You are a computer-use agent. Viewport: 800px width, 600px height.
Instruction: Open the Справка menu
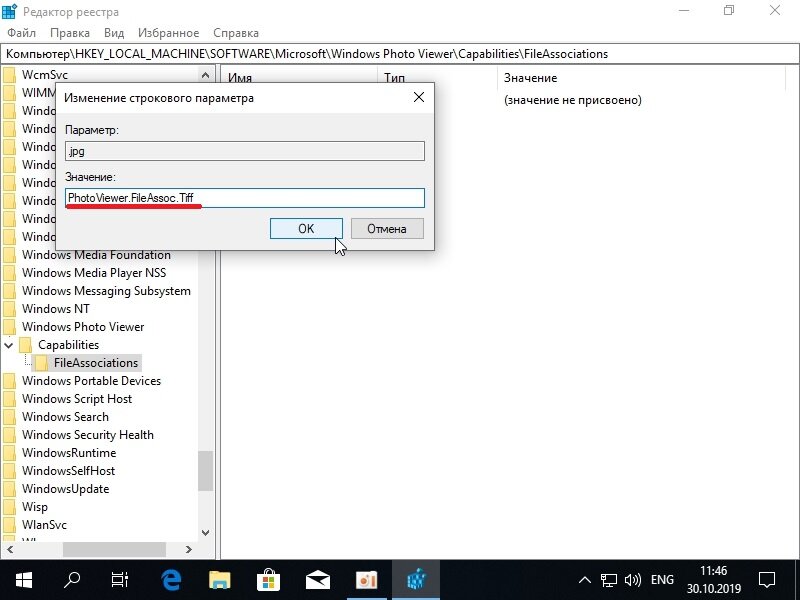coord(236,33)
